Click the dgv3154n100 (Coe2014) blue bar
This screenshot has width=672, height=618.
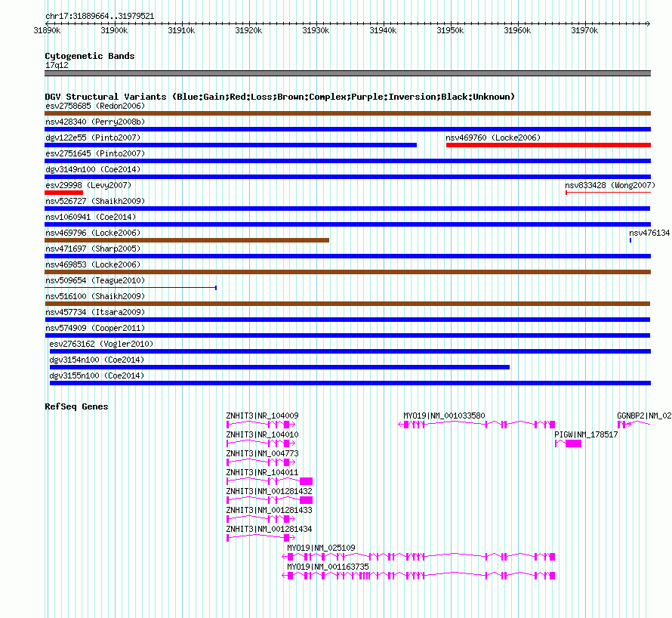click(280, 367)
